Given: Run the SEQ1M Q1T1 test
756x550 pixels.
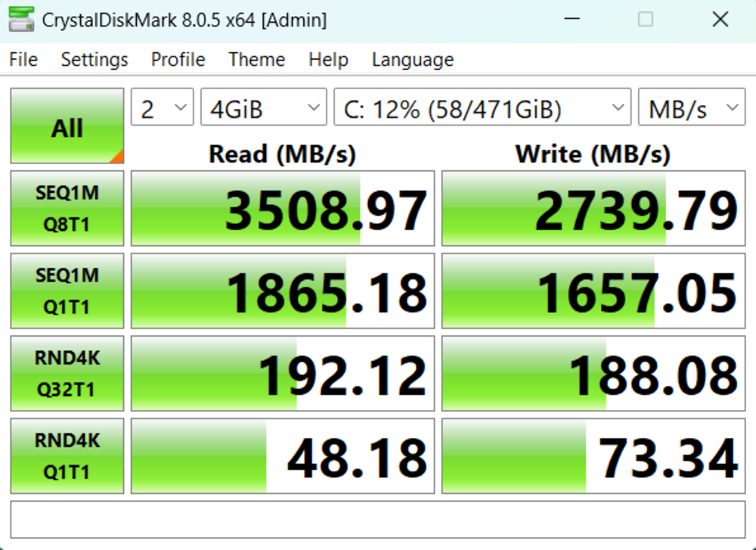Looking at the screenshot, I should coord(67,291).
